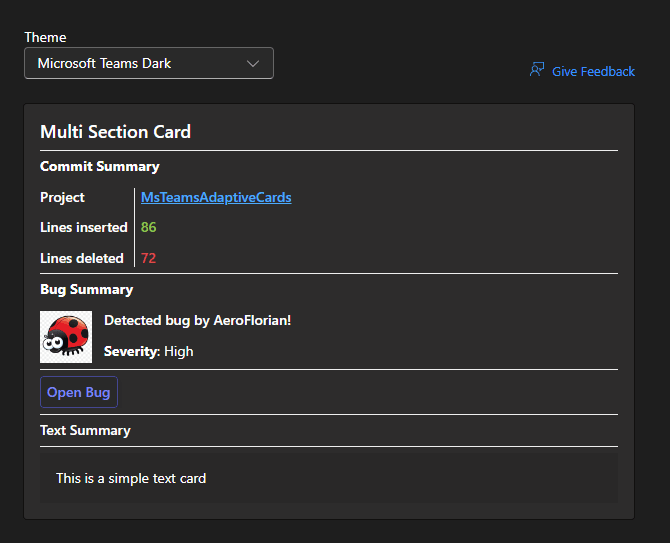The height and width of the screenshot is (543, 670).
Task: Click the Text Summary heading
Action: click(85, 430)
